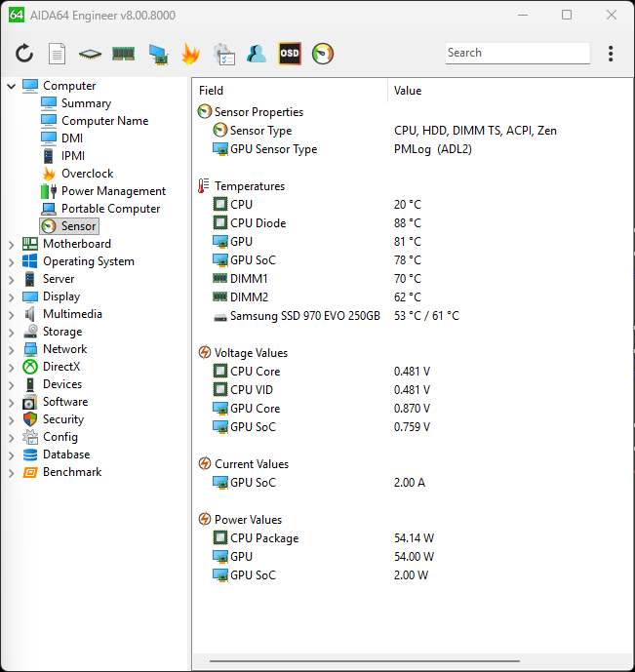The width and height of the screenshot is (635, 672).
Task: Expand the Operating System node
Action: point(12,261)
